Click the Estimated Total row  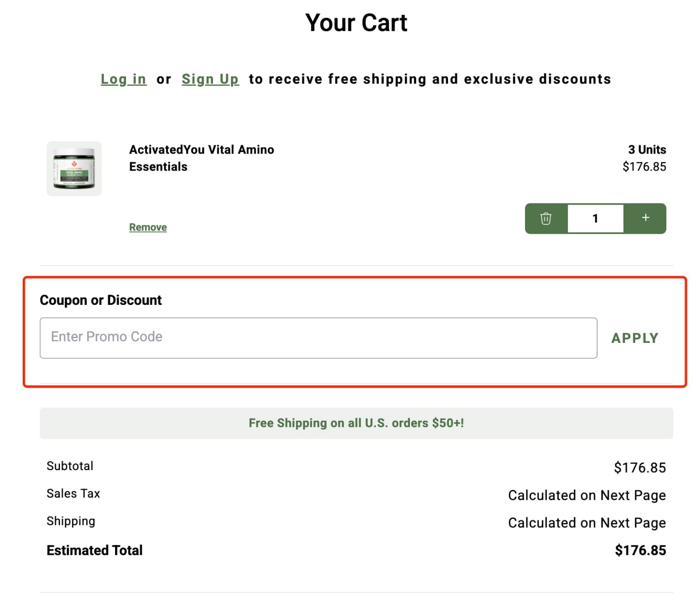94,550
